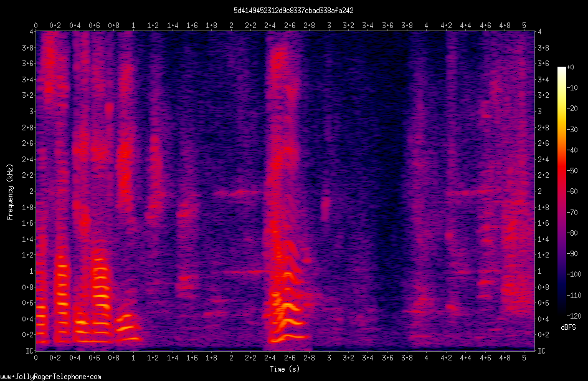
Task: Click the "-100" color scale label
Action: coord(574,274)
